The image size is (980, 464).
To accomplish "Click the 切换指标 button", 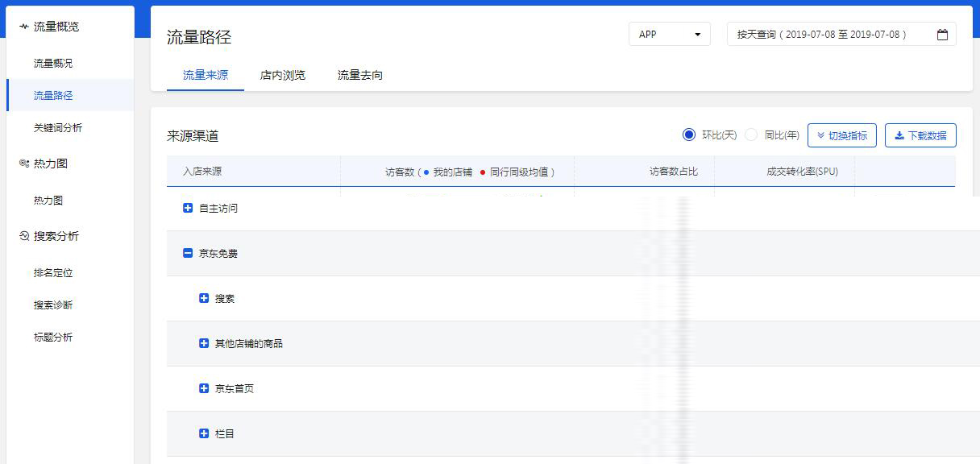I will pyautogui.click(x=842, y=135).
